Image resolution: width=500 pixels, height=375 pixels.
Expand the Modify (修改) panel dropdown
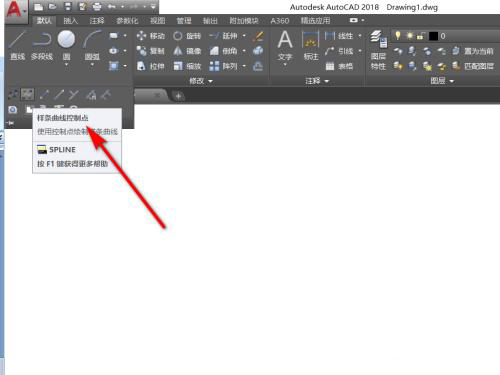[x=201, y=81]
